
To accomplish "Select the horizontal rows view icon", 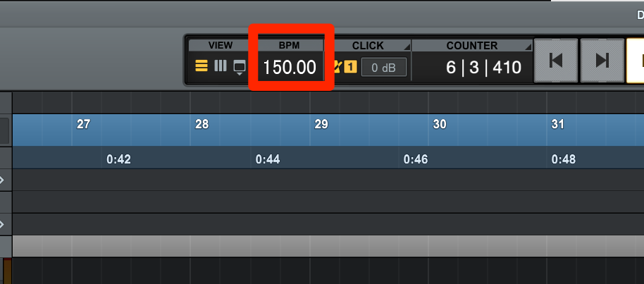I will click(202, 66).
